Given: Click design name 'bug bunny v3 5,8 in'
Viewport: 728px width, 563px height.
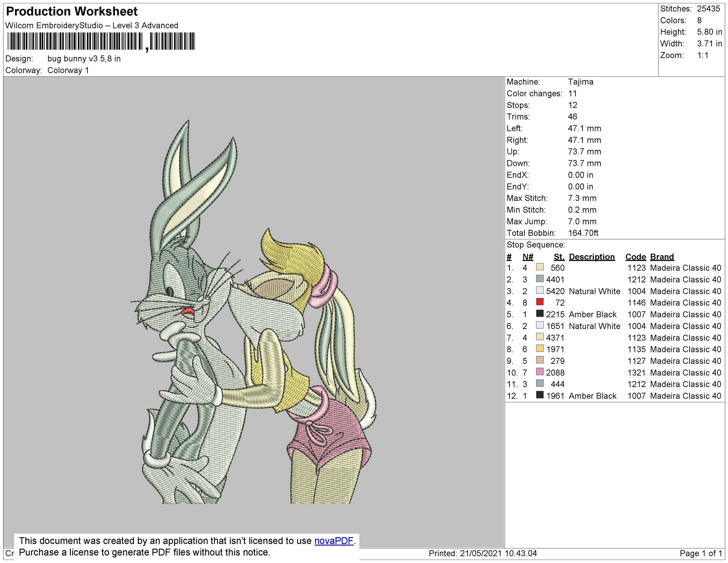Looking at the screenshot, I should (x=84, y=59).
